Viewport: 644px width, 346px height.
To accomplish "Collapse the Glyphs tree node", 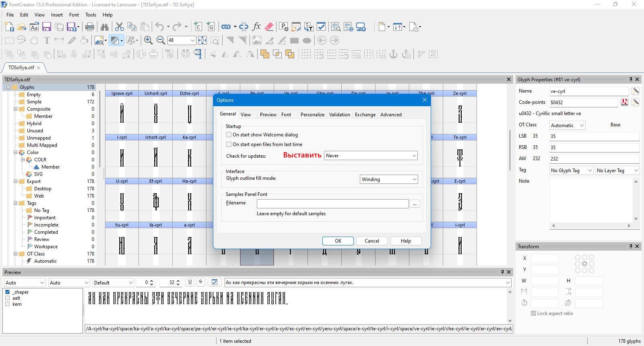I will point(8,87).
